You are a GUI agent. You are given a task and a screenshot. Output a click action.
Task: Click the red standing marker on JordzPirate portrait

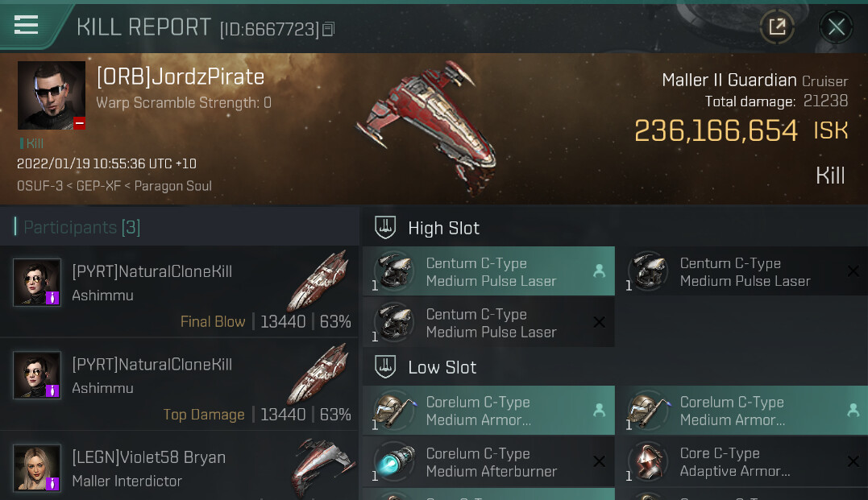pos(79,123)
